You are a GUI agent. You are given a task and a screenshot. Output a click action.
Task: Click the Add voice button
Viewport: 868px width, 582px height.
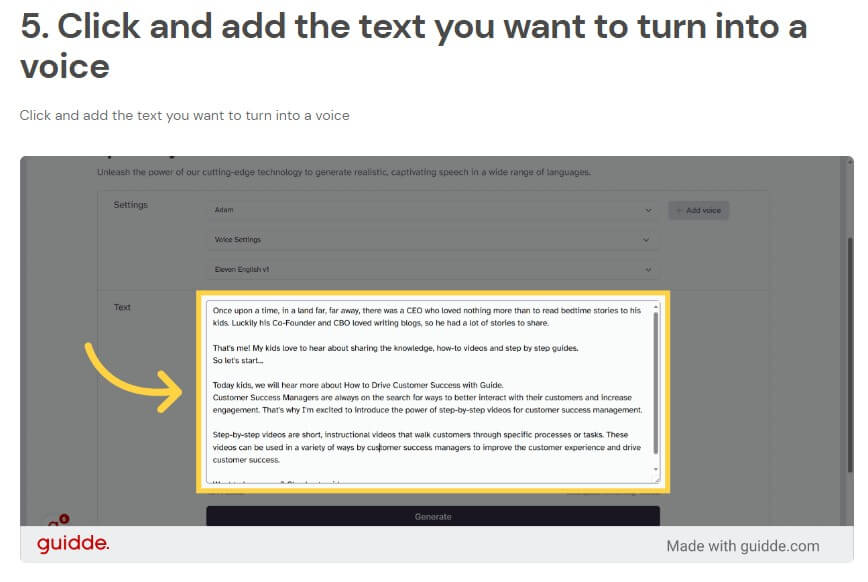[x=699, y=210]
